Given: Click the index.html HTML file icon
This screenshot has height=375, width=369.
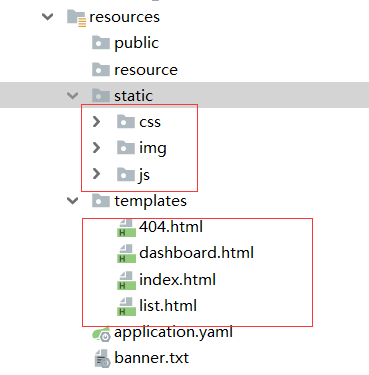Looking at the screenshot, I should pyautogui.click(x=126, y=280).
